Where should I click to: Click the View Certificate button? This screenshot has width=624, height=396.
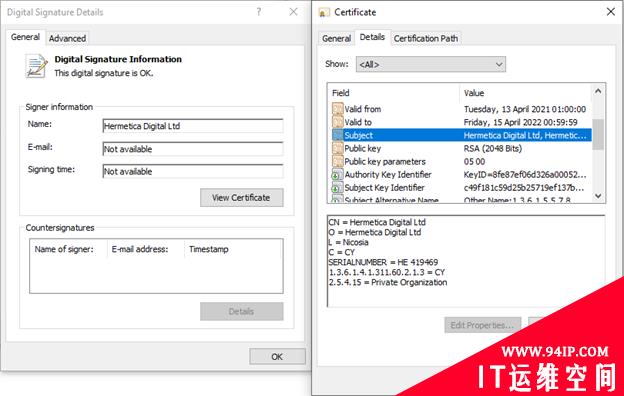[242, 197]
